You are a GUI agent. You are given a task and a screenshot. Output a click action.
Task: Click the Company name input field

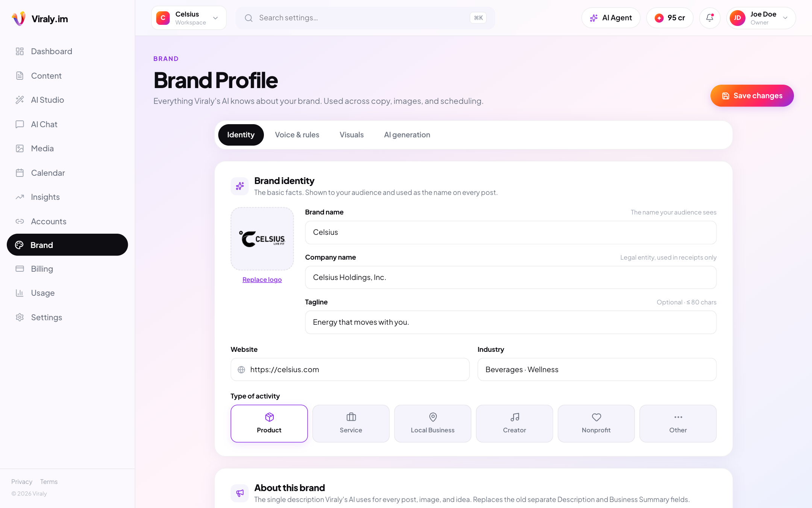pyautogui.click(x=511, y=277)
